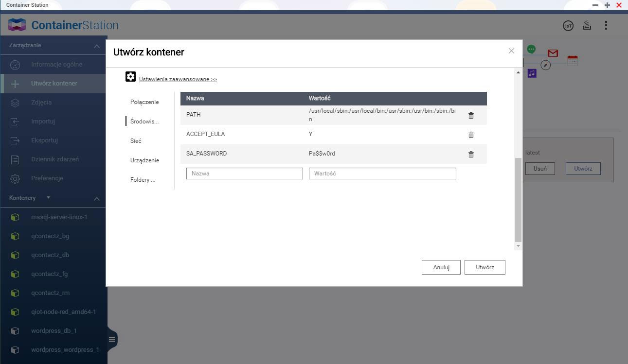Delete the PATH environment variable row
The image size is (628, 364).
pyautogui.click(x=471, y=116)
